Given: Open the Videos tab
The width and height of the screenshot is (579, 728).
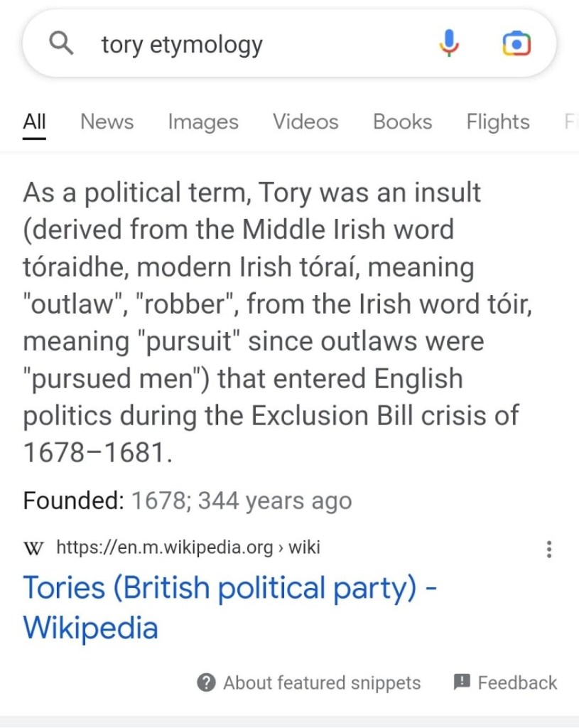Looking at the screenshot, I should tap(305, 122).
